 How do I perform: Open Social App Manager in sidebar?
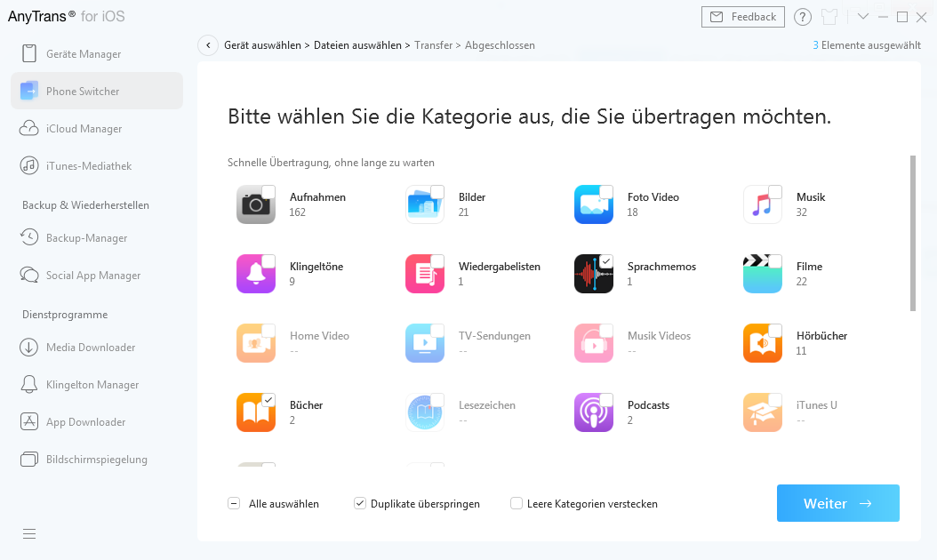tap(97, 275)
